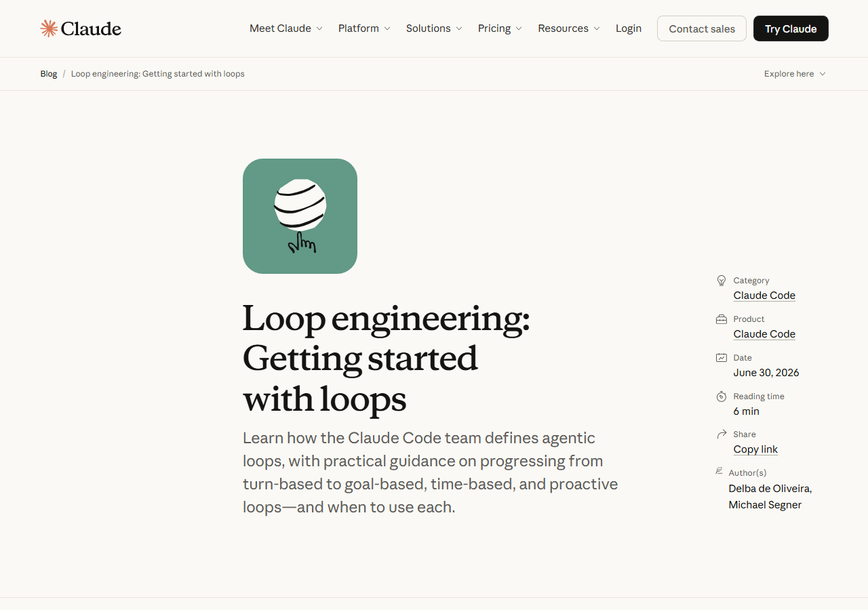Expand the Resources menu chevron

[597, 28]
